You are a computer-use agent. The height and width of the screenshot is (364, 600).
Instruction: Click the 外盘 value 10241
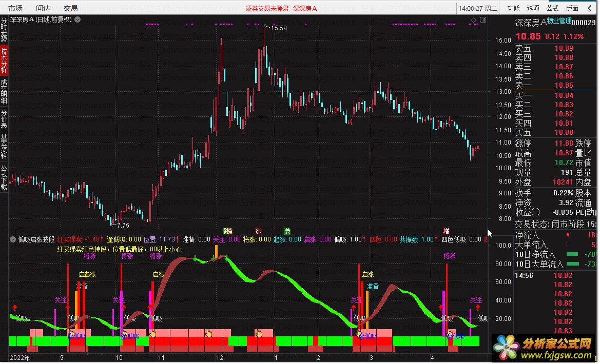tap(563, 182)
